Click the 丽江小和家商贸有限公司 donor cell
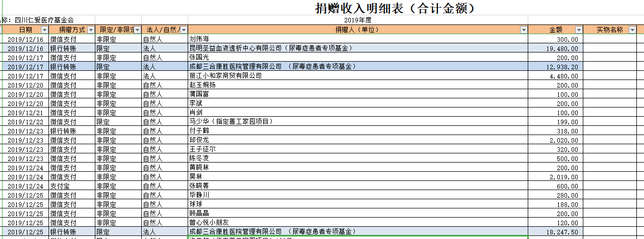 coord(225,75)
